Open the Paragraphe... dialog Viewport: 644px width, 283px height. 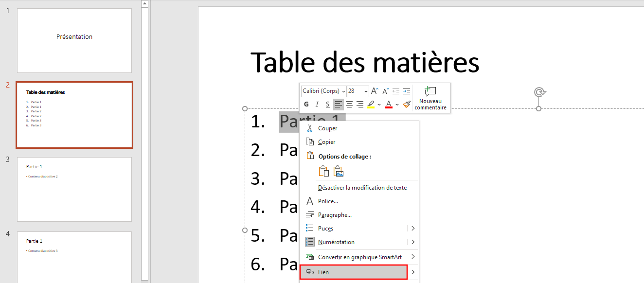(359, 215)
